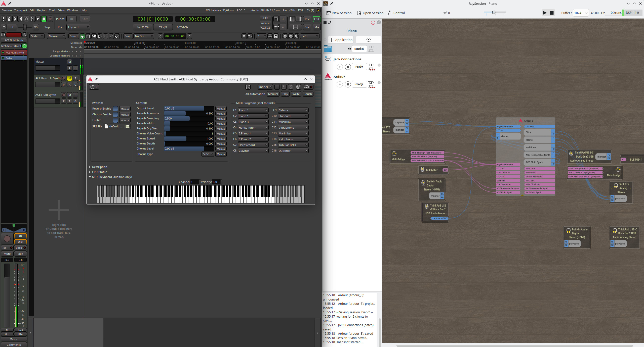Open the Transport menu

coord(21,10)
